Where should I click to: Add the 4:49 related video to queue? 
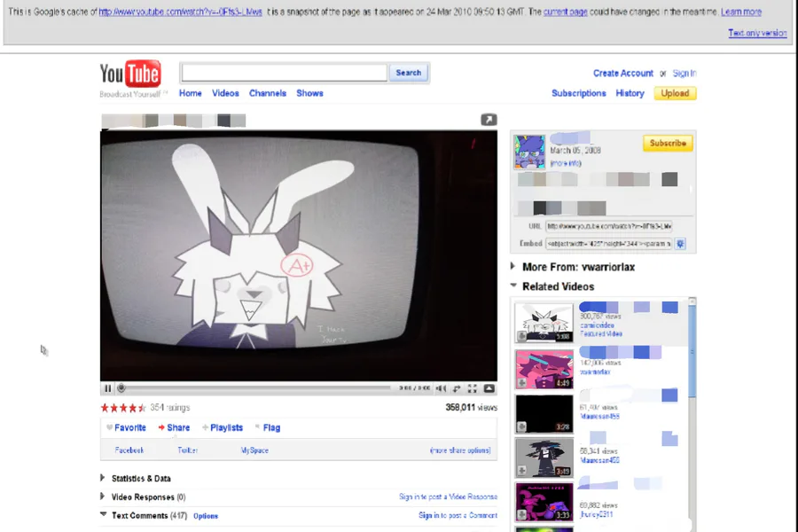tap(521, 383)
